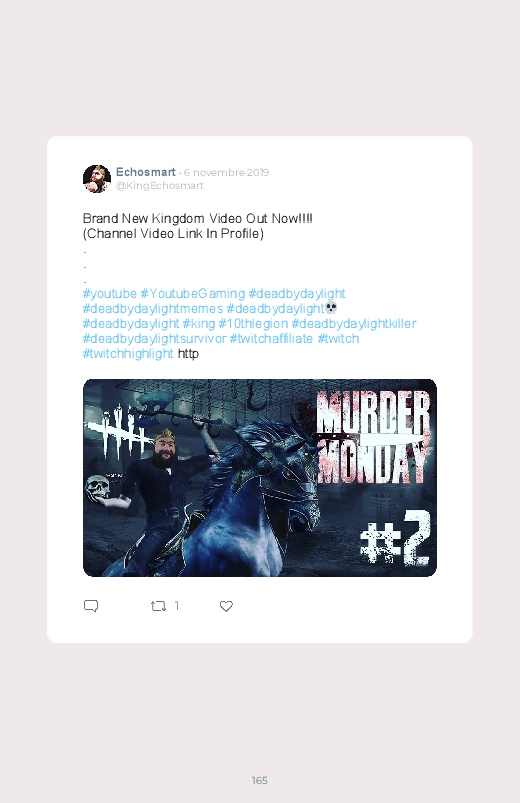Viewport: 520px width, 803px height.
Task: Click the retweet count number 1
Action: point(177,606)
